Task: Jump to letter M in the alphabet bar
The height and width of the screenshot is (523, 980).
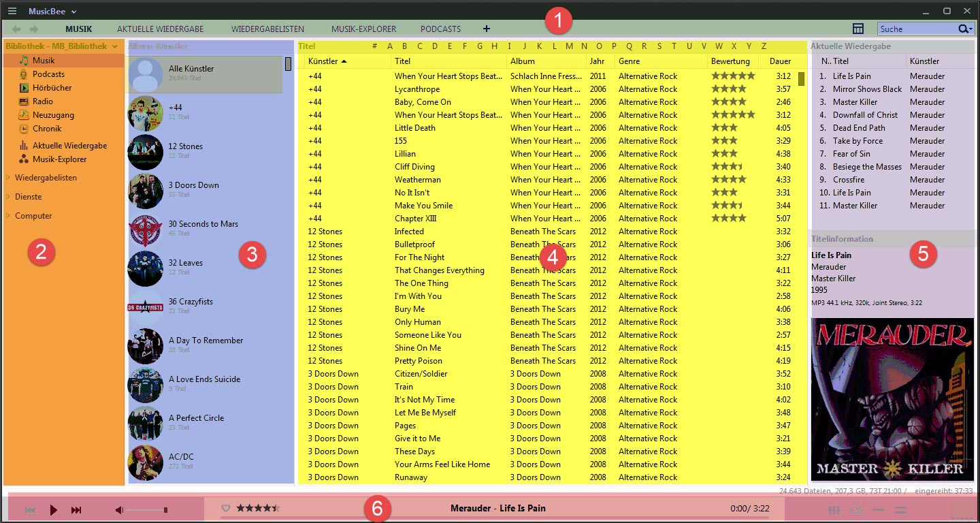Action: tap(569, 46)
